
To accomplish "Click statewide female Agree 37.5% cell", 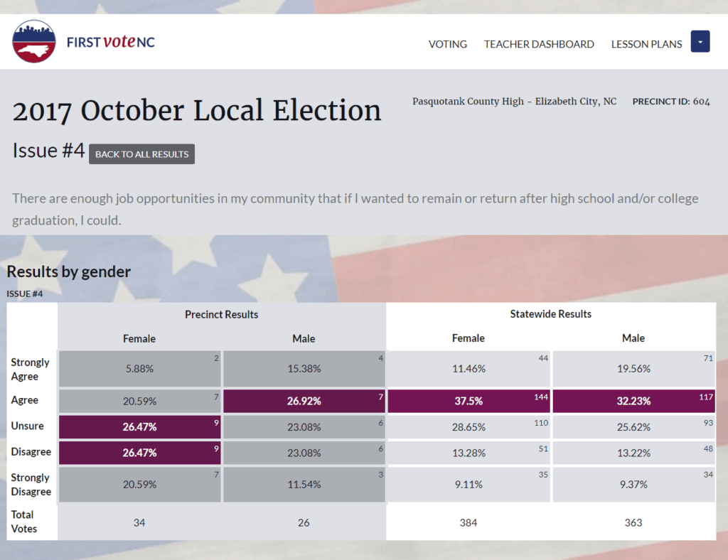I will pyautogui.click(x=469, y=401).
